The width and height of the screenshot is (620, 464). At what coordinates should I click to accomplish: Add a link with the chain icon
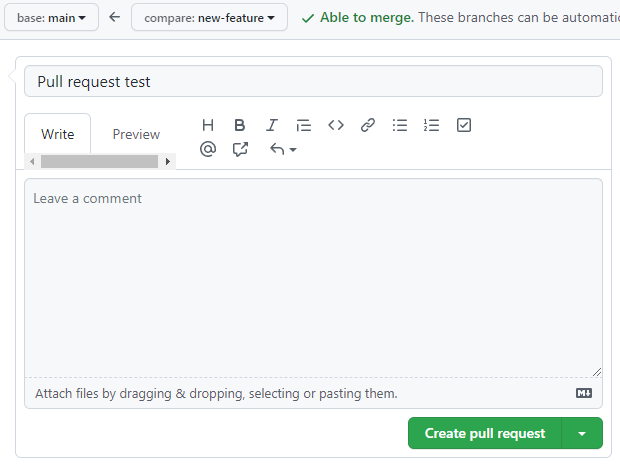tap(368, 125)
